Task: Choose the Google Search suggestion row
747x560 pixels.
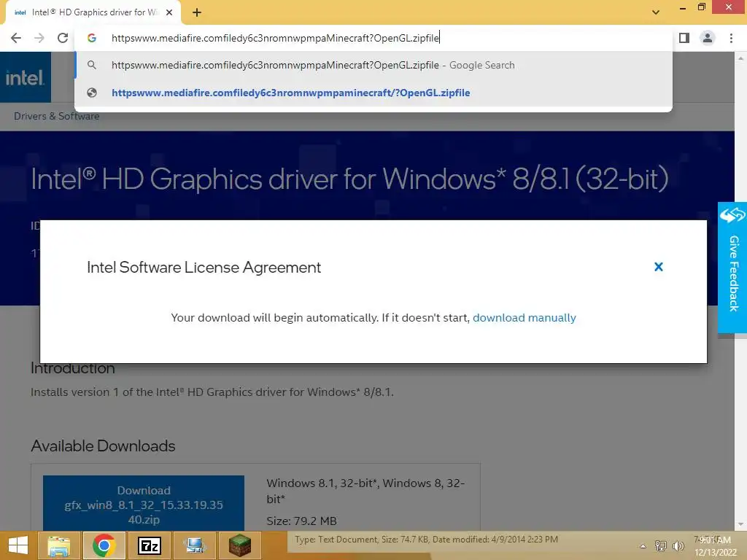Action: tap(373, 65)
